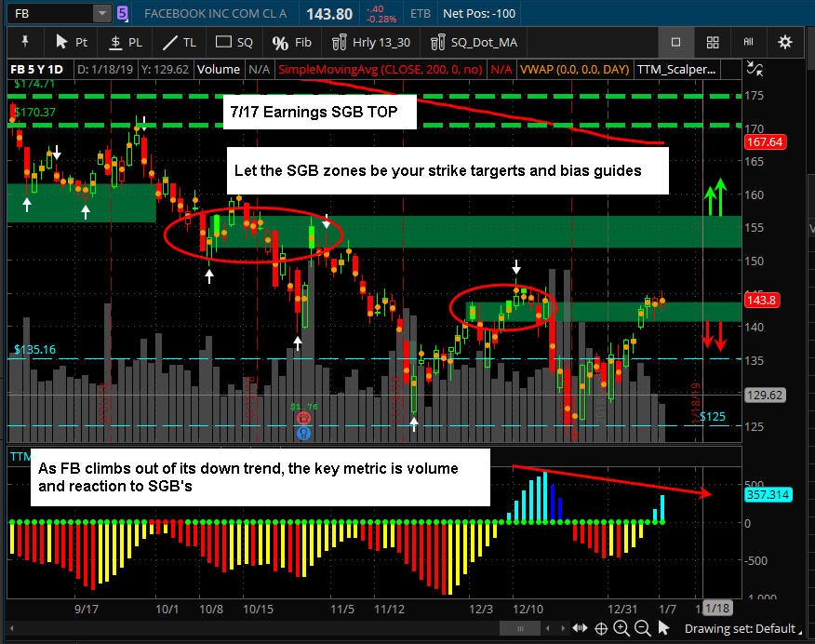The width and height of the screenshot is (815, 644).
Task: Click the red earnings phone icon
Action: 303,418
